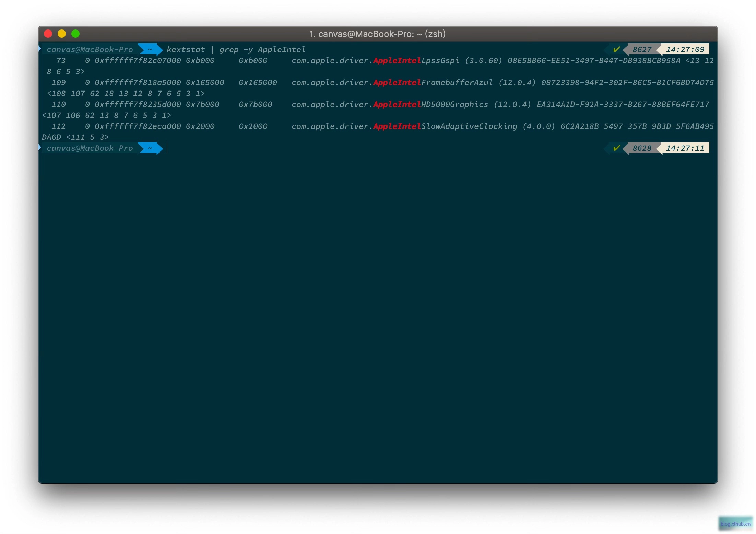This screenshot has height=534, width=756.
Task: Click the red AppleIntel highlight in the LpssGspi line
Action: [x=397, y=61]
